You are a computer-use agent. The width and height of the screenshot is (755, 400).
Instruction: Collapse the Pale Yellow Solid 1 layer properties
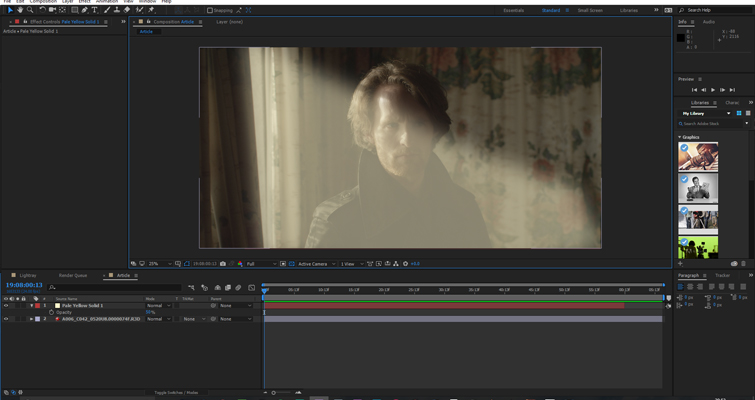pos(31,306)
